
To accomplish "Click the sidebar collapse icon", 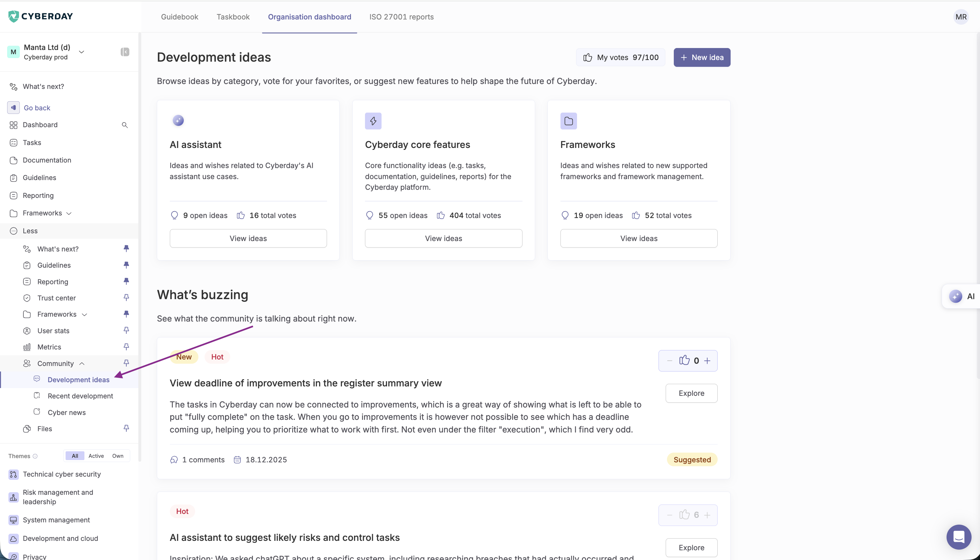I will tap(125, 52).
